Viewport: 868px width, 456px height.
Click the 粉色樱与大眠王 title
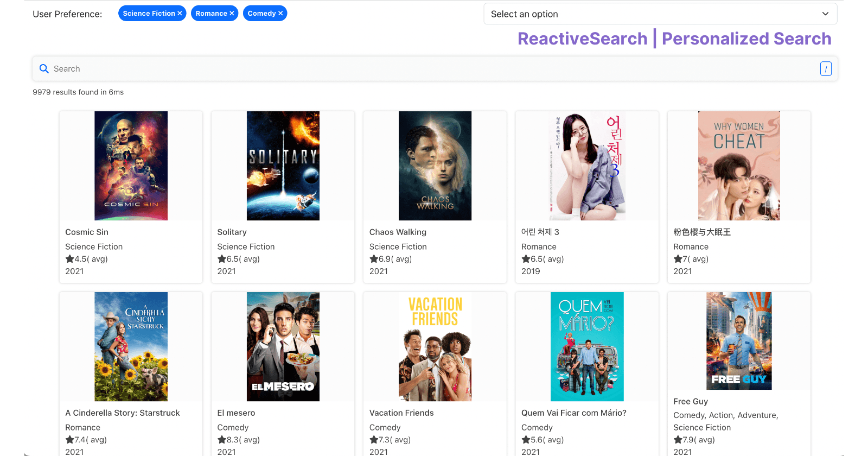[702, 232]
